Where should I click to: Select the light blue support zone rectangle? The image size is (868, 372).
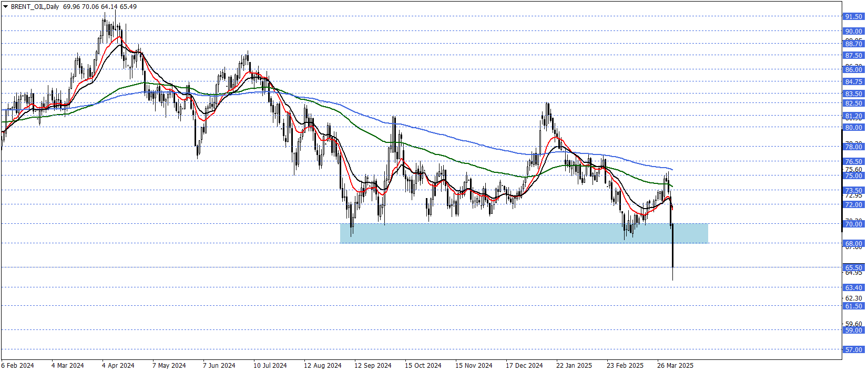tap(524, 233)
